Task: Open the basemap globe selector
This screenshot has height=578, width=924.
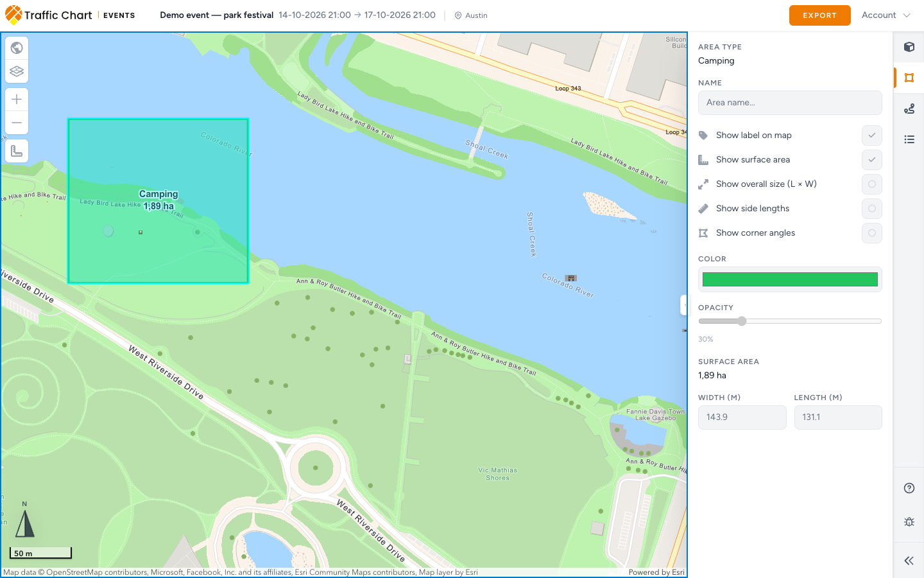Action: coord(17,48)
